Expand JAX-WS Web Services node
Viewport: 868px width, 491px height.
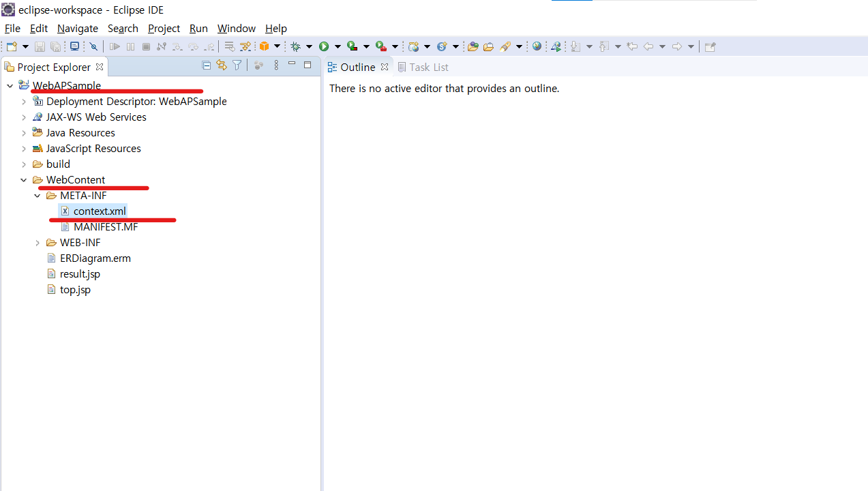click(24, 117)
